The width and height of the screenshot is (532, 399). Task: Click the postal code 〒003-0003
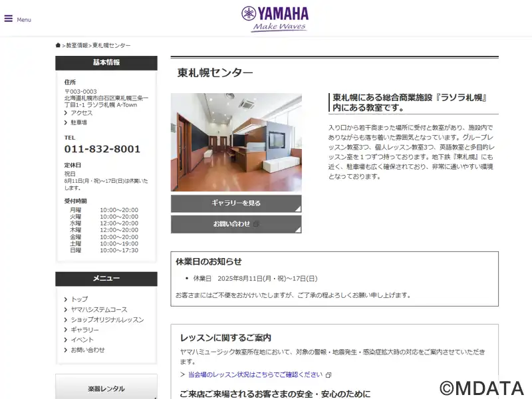[x=80, y=92]
